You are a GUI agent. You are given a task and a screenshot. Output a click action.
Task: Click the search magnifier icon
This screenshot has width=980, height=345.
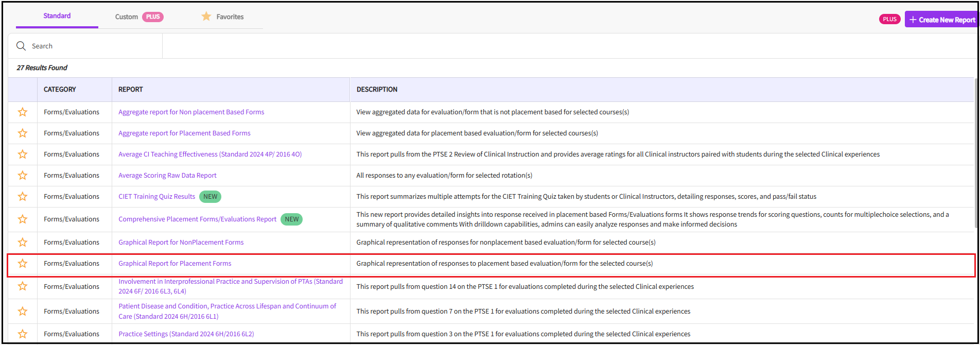click(x=21, y=46)
